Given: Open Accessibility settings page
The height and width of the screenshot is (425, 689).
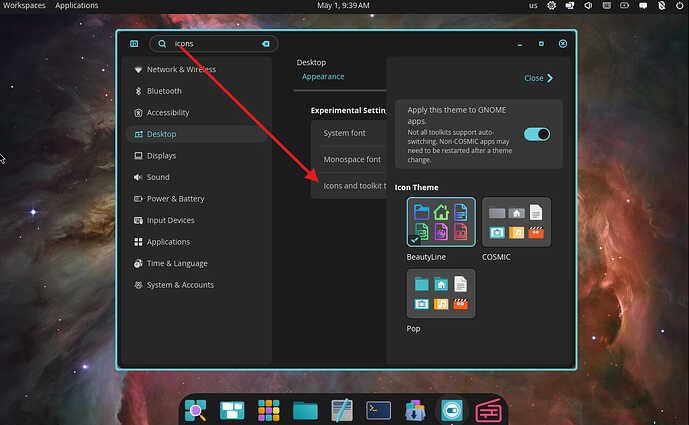Looking at the screenshot, I should click(x=196, y=113).
